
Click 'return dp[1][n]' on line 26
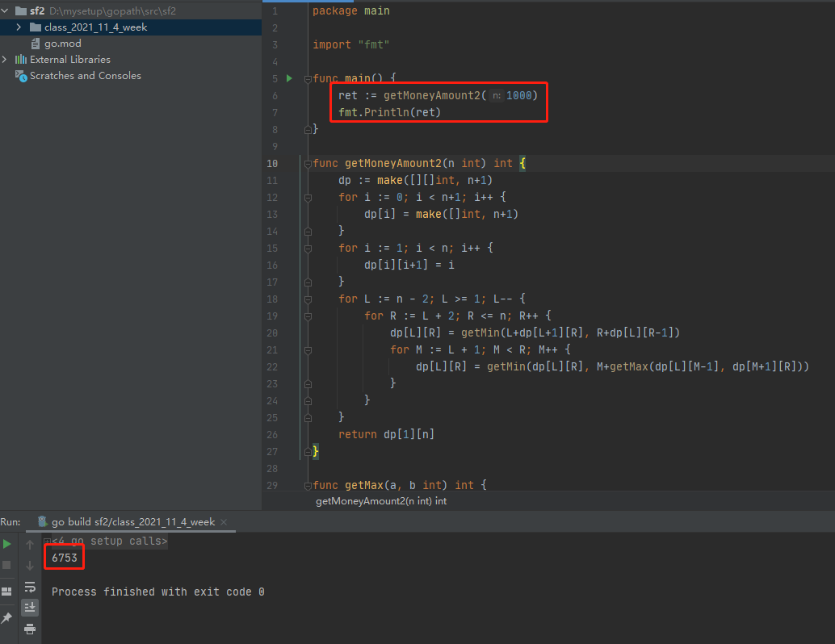[x=387, y=434]
